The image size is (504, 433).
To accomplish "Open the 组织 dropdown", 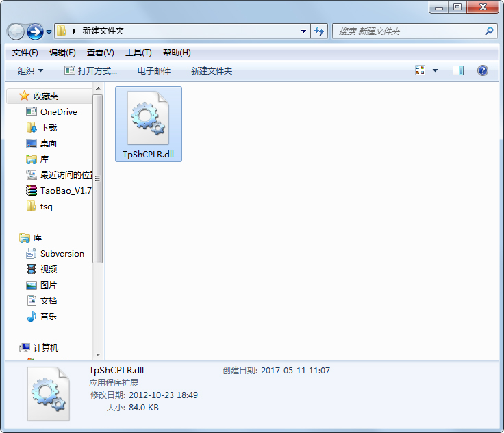I will (x=30, y=70).
